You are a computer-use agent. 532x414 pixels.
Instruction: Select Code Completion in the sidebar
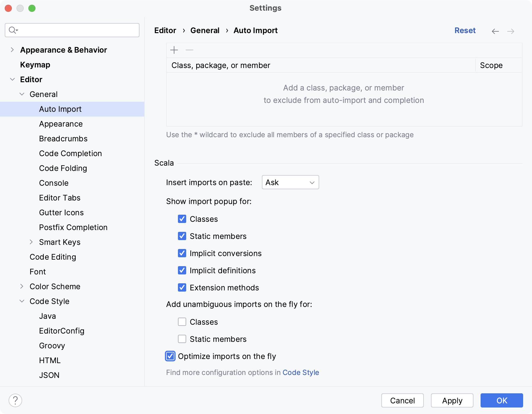(70, 153)
